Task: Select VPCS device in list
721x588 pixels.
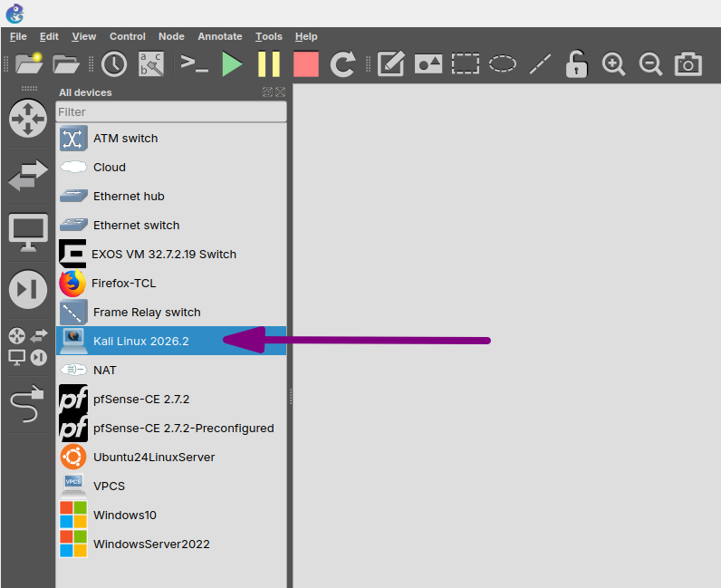Action: pos(171,486)
